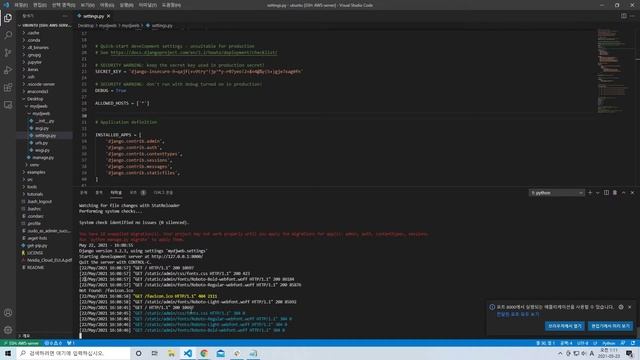Dismiss the port forwarding notification

click(630, 307)
